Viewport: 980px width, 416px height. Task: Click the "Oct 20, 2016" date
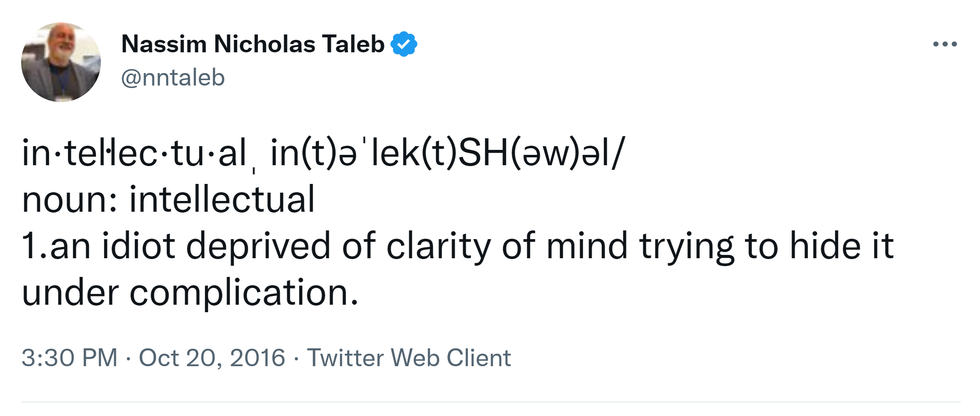[212, 358]
